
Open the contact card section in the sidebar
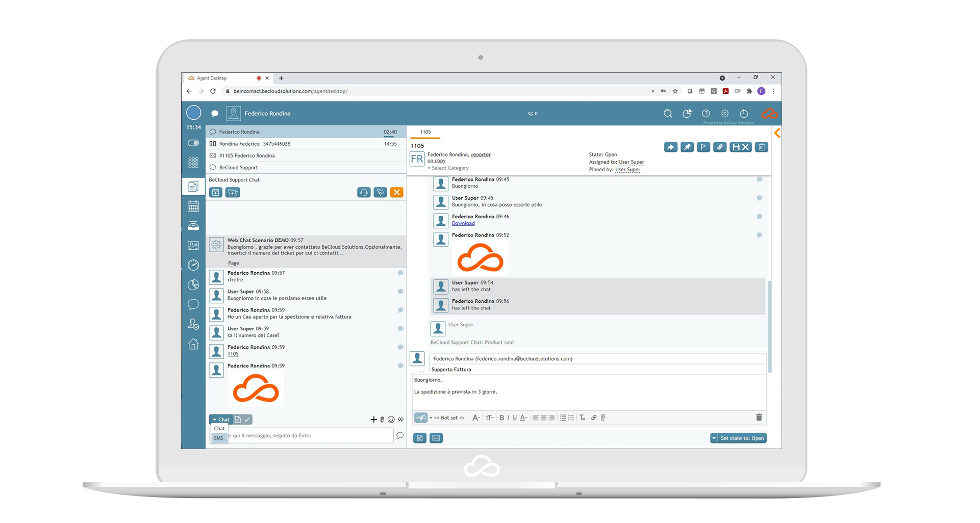(x=193, y=246)
